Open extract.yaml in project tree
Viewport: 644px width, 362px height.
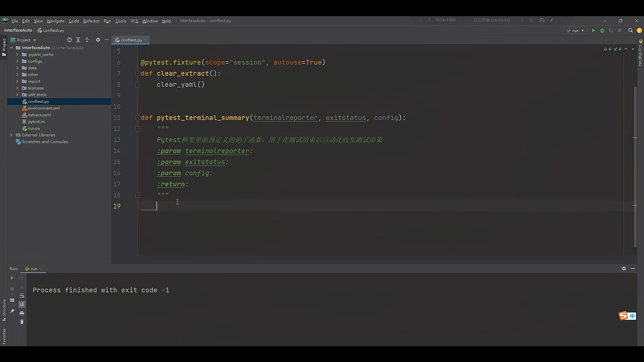click(x=39, y=115)
